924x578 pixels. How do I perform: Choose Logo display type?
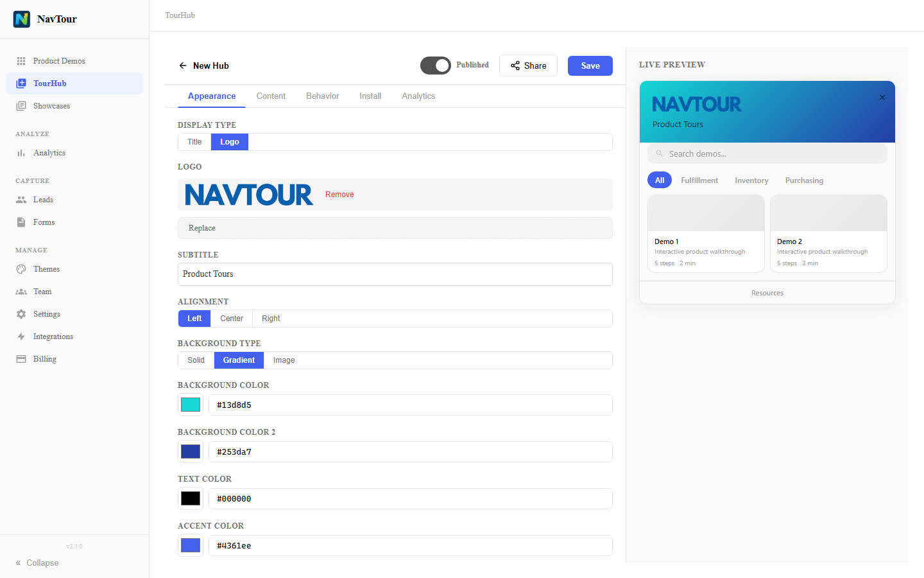point(230,142)
